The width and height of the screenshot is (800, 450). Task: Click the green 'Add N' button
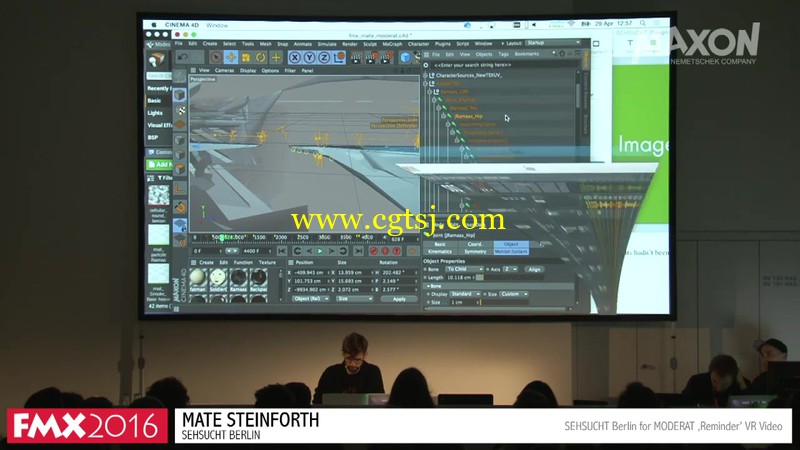[x=159, y=164]
